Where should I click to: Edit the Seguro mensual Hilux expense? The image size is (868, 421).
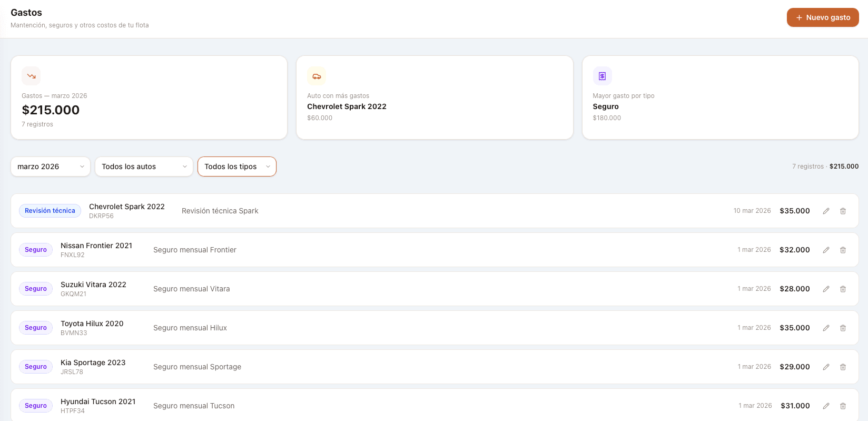point(826,328)
